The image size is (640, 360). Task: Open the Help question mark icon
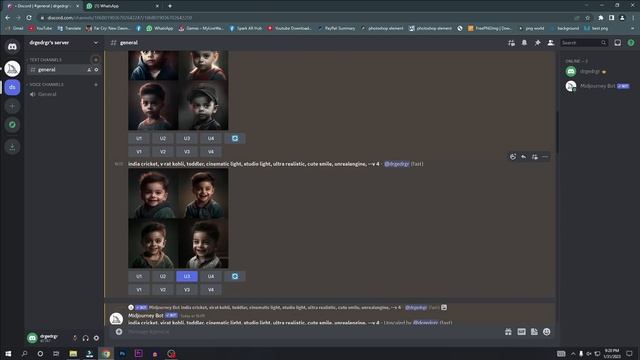(631, 43)
